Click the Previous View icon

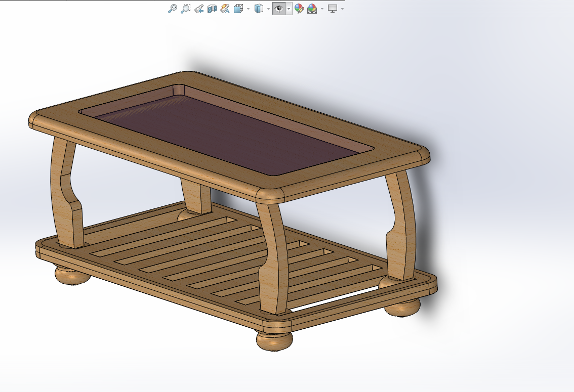click(x=199, y=9)
